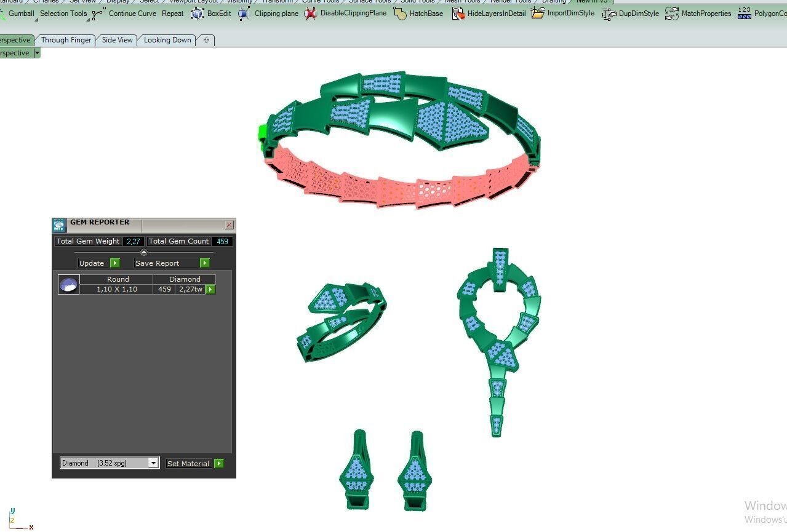Click the GEM REPORTER title bar
The width and height of the screenshot is (787, 532).
143,225
